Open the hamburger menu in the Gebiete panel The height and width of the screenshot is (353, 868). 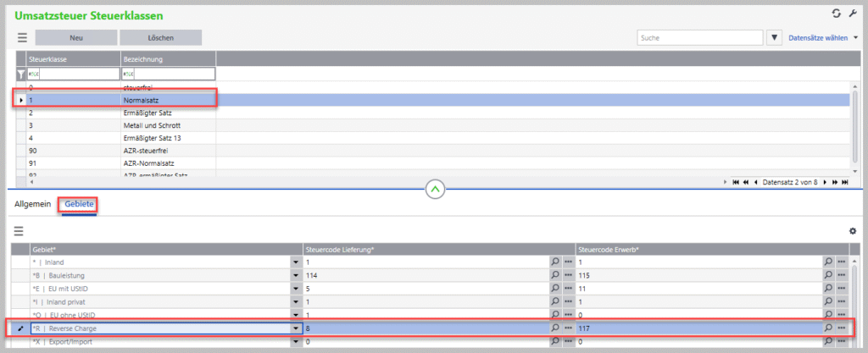point(19,230)
